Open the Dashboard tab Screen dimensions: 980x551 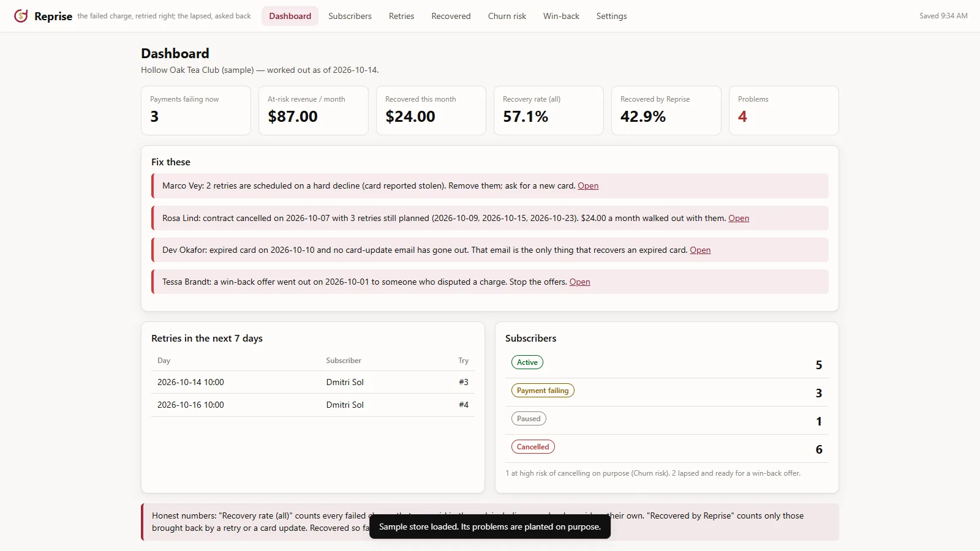pos(290,16)
